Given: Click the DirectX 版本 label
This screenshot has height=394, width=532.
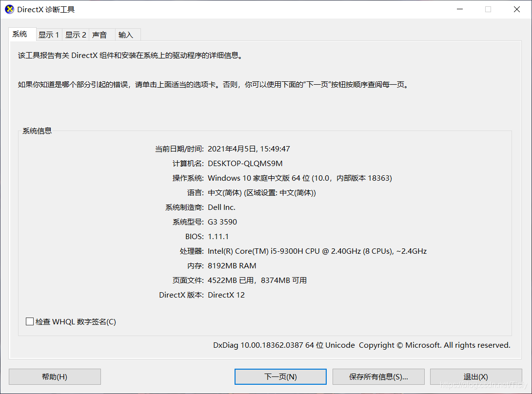Looking at the screenshot, I should [181, 295].
